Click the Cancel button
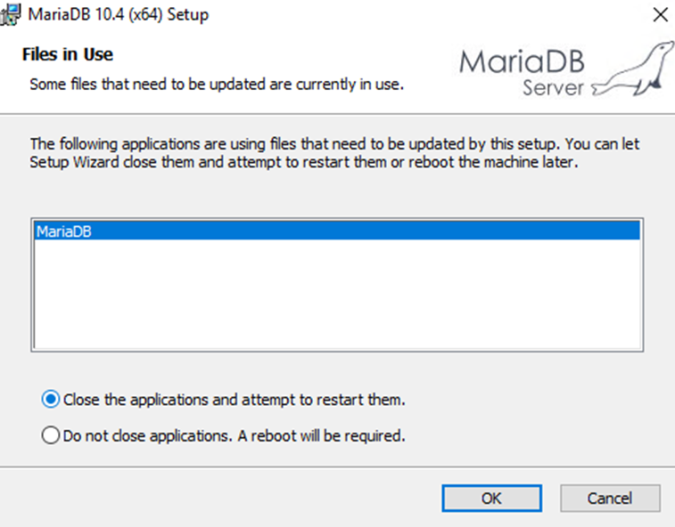The height and width of the screenshot is (527, 675). pos(610,498)
